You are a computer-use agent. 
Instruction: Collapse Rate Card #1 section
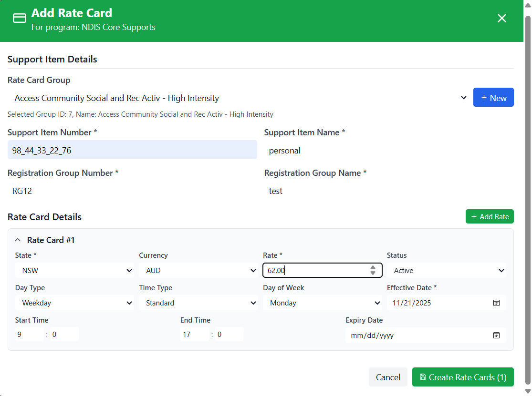[x=18, y=240]
